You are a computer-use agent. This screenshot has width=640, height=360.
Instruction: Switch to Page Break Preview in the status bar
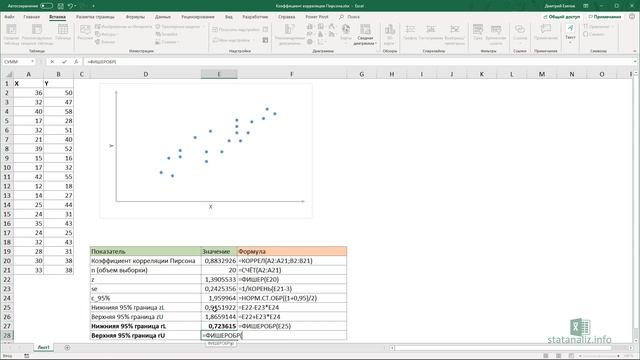pyautogui.click(x=571, y=356)
